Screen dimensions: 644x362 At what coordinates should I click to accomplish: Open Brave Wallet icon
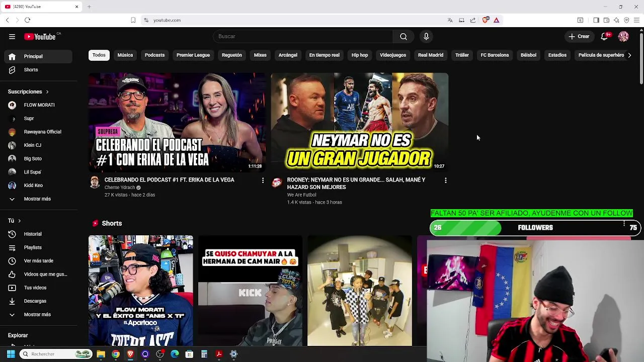point(606,20)
